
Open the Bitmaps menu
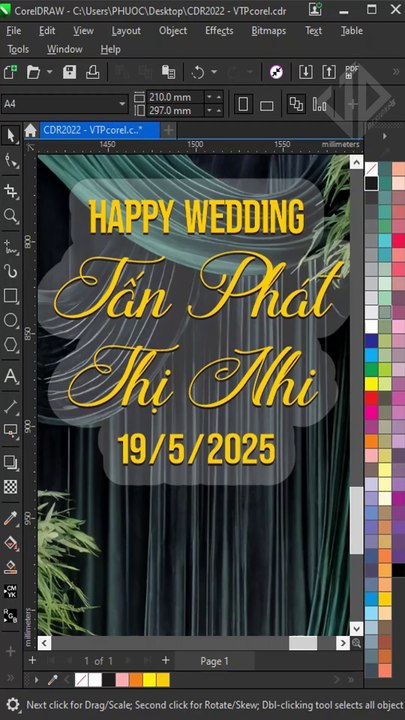click(x=269, y=31)
